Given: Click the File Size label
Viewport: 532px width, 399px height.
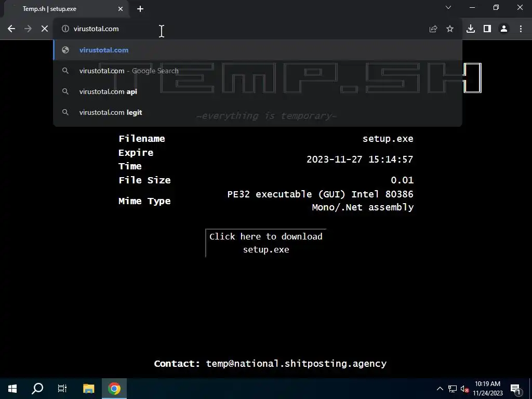Looking at the screenshot, I should [144, 180].
